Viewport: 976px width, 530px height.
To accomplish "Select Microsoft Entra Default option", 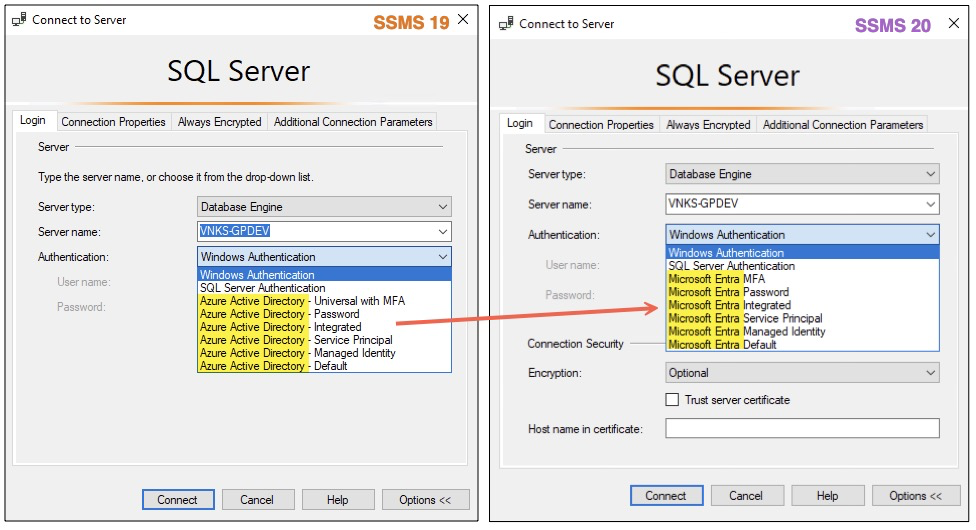I will pyautogui.click(x=802, y=344).
